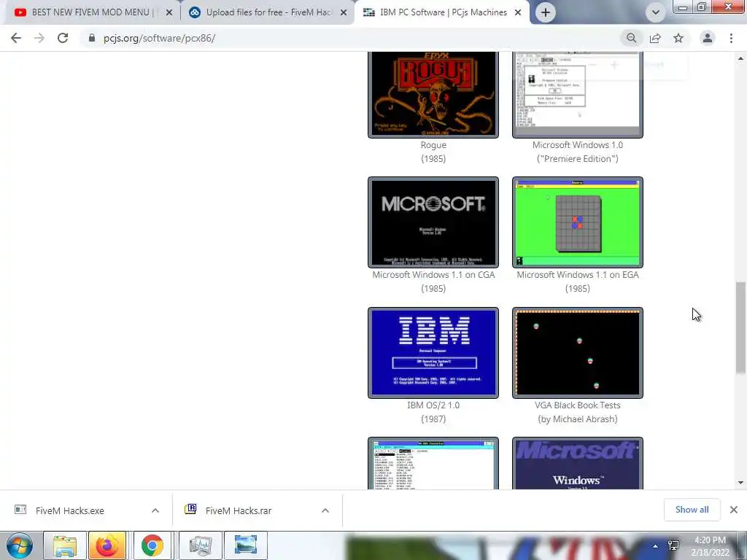Close the Upload files tab

click(x=344, y=12)
